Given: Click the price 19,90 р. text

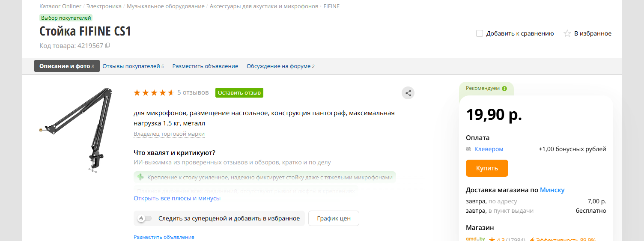Looking at the screenshot, I should pyautogui.click(x=494, y=115).
